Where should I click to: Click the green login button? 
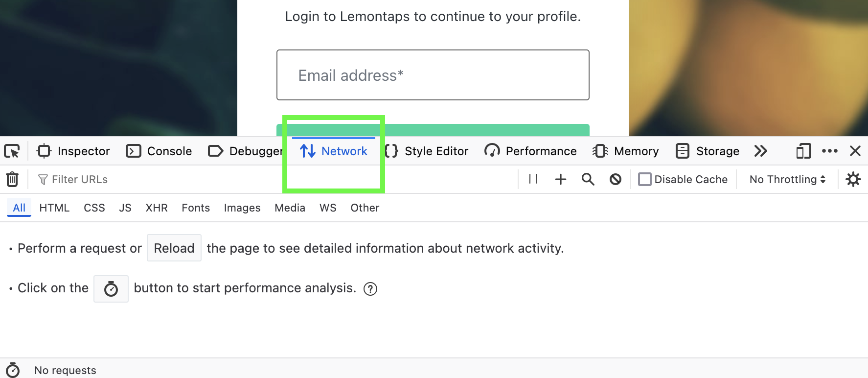(433, 130)
